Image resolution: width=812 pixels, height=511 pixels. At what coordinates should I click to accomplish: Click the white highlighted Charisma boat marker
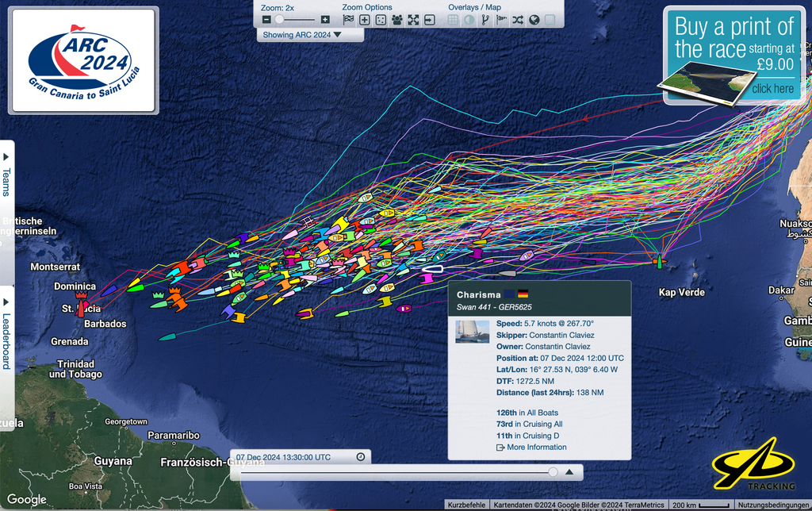pos(432,269)
